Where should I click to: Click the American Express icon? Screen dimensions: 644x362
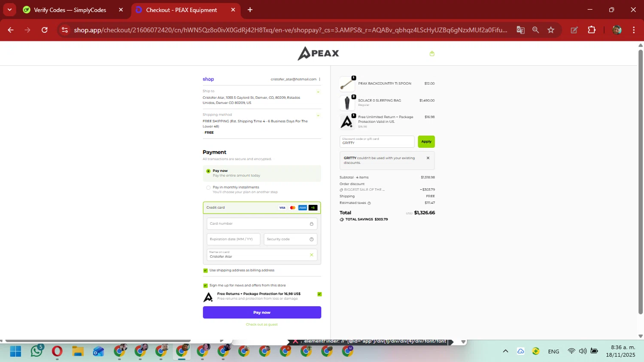303,208
